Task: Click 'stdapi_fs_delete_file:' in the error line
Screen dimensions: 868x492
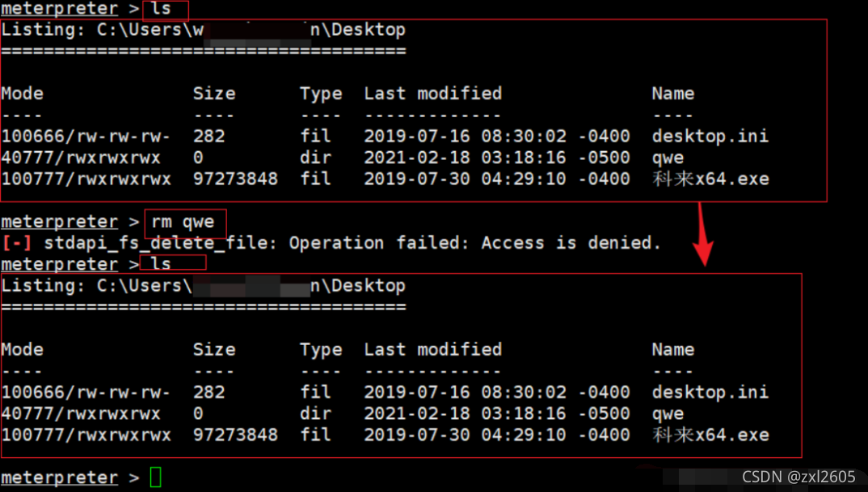Action: (160, 243)
